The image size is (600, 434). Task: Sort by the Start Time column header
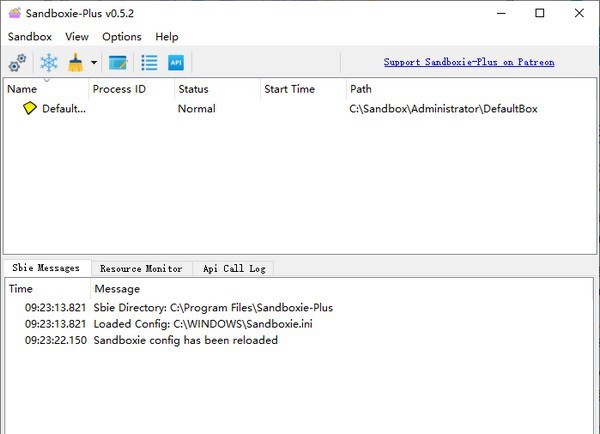[x=303, y=89]
